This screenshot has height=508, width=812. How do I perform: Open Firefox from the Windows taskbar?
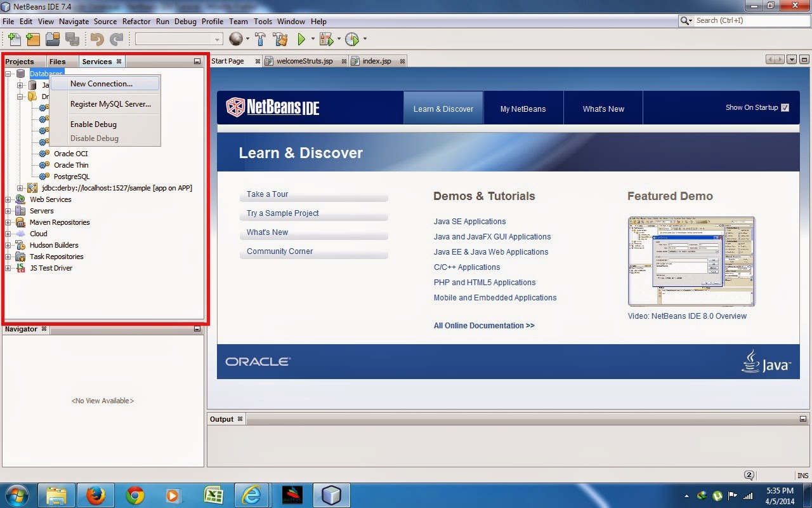click(x=96, y=495)
